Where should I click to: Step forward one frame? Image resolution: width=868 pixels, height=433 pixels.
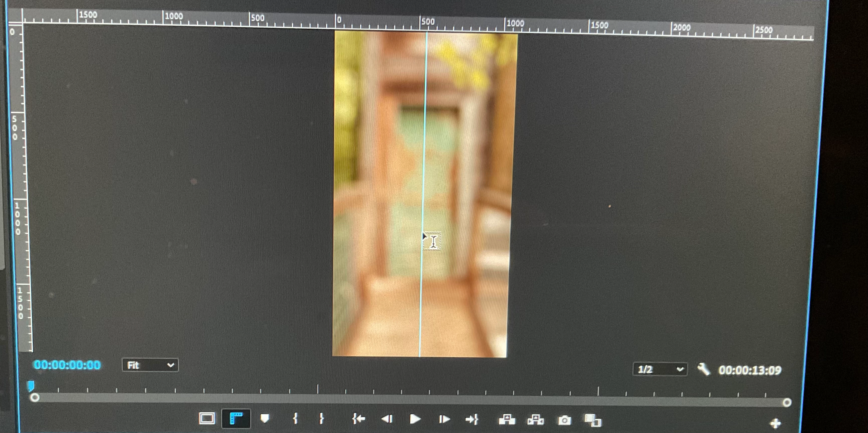pos(444,419)
